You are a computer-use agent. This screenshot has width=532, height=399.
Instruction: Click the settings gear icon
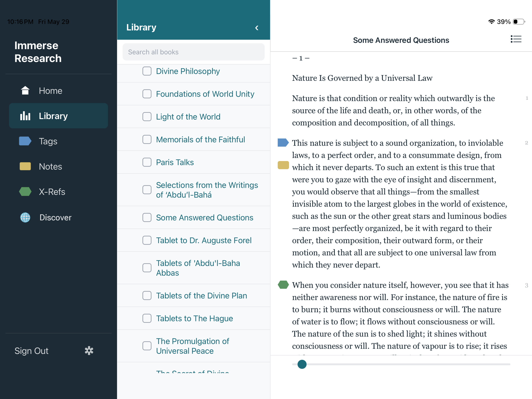tap(89, 351)
